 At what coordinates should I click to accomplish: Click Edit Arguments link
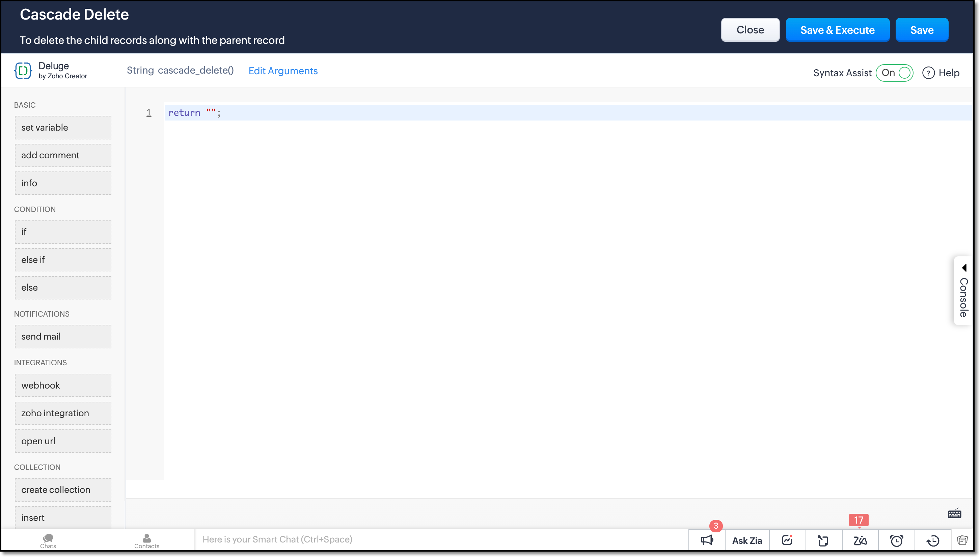(283, 71)
